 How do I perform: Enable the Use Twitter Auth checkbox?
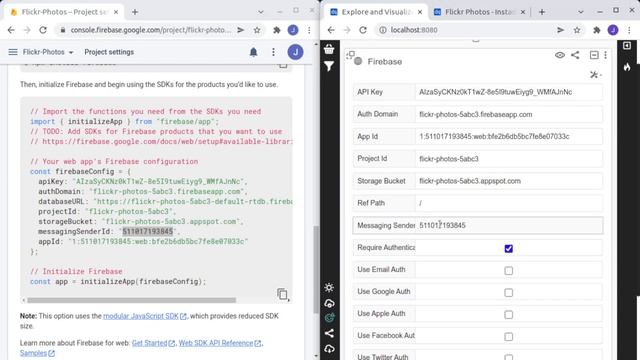pyautogui.click(x=509, y=357)
